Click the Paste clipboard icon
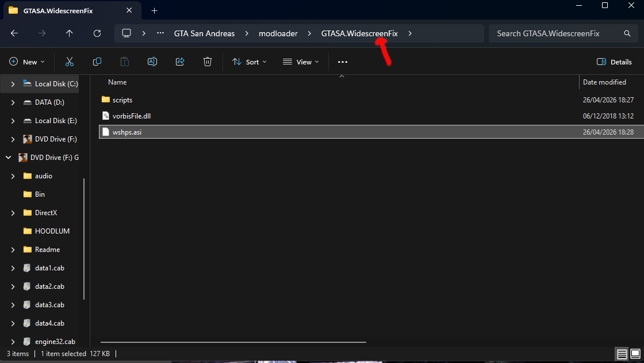Viewport: 644px width, 363px height. click(x=124, y=62)
